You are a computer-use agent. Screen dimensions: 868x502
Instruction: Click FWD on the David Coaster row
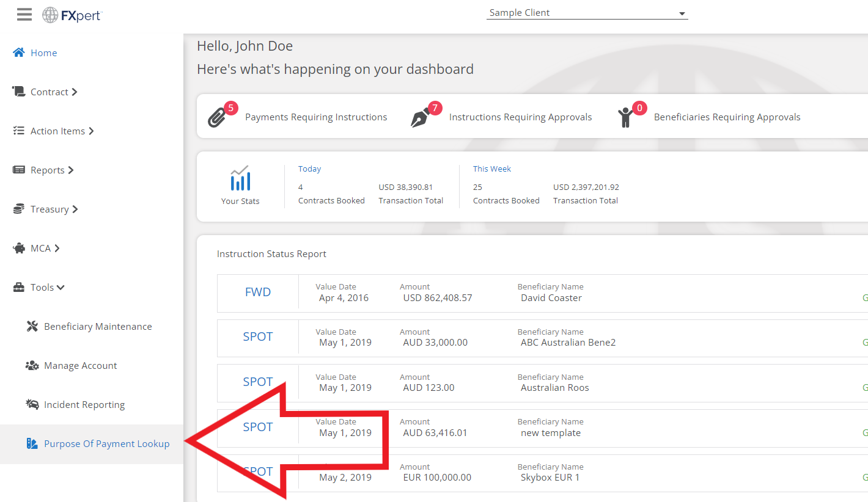(x=258, y=292)
